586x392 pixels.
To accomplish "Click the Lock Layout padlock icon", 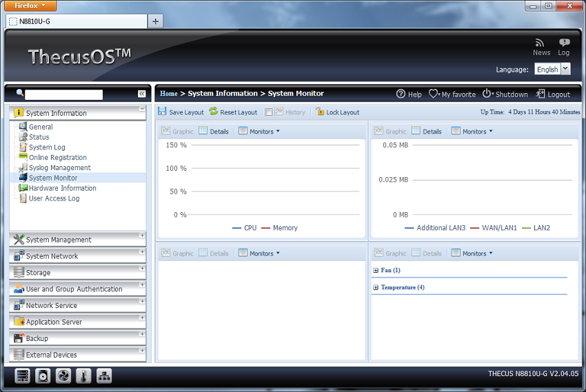I will [319, 111].
